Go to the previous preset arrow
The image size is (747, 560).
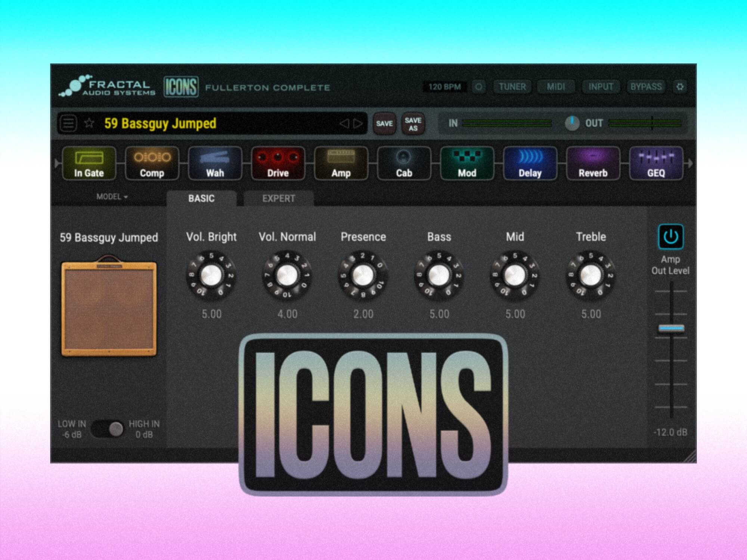pos(344,123)
